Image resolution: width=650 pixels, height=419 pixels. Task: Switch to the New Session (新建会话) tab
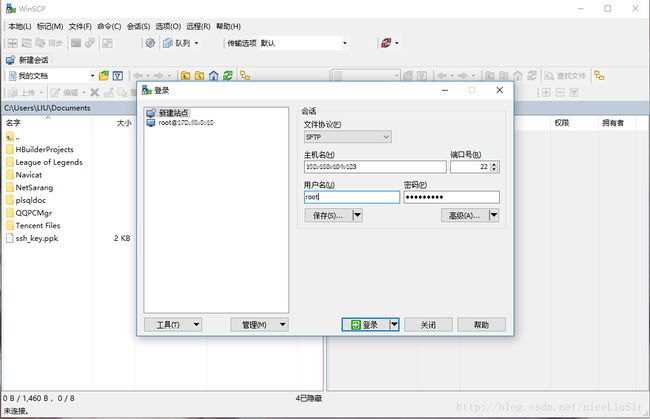pyautogui.click(x=27, y=60)
